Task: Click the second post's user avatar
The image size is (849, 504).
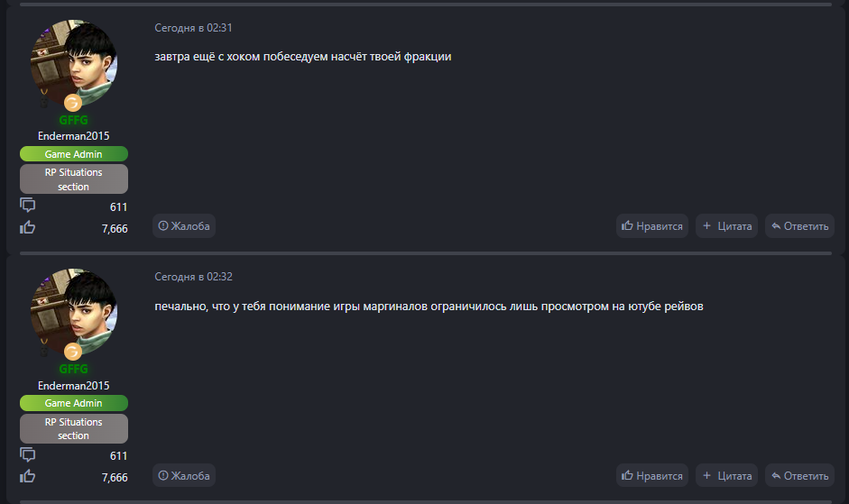Action: tap(73, 312)
